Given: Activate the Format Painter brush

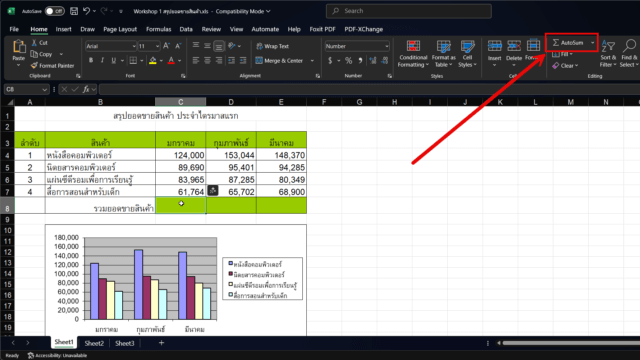Looking at the screenshot, I should [x=52, y=65].
